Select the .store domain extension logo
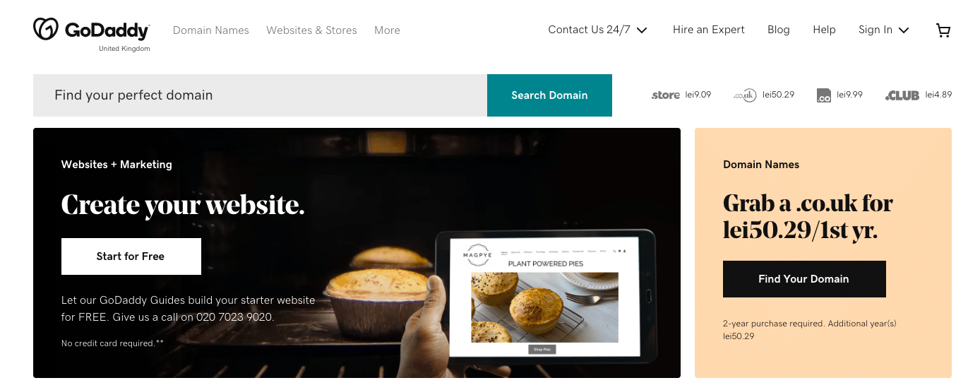The height and width of the screenshot is (390, 980). click(665, 95)
